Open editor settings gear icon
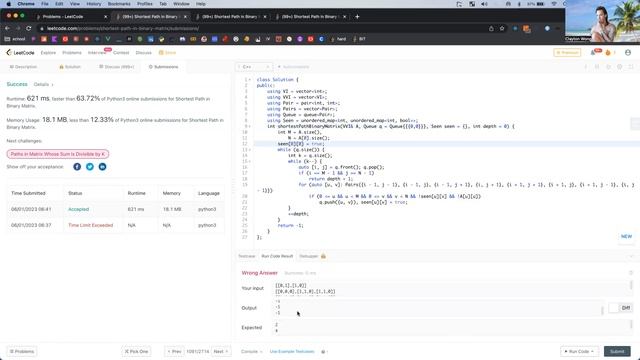Screen dimensions: 640x360 tap(620, 67)
